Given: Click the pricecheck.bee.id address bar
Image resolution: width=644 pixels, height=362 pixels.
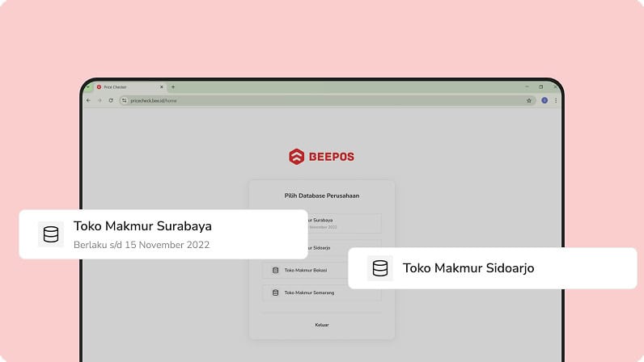Looking at the screenshot, I should click(x=328, y=100).
